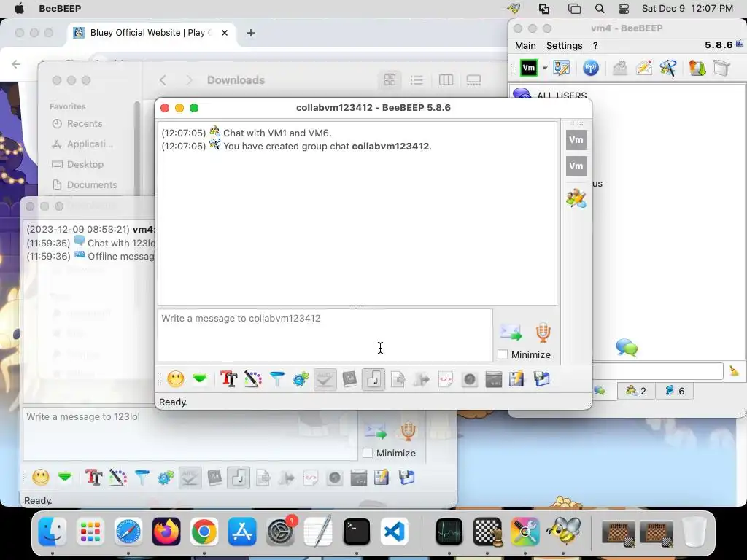Viewport: 747px width, 560px height.
Task: Select first Vm member avatar in collabvm123412
Action: point(576,140)
